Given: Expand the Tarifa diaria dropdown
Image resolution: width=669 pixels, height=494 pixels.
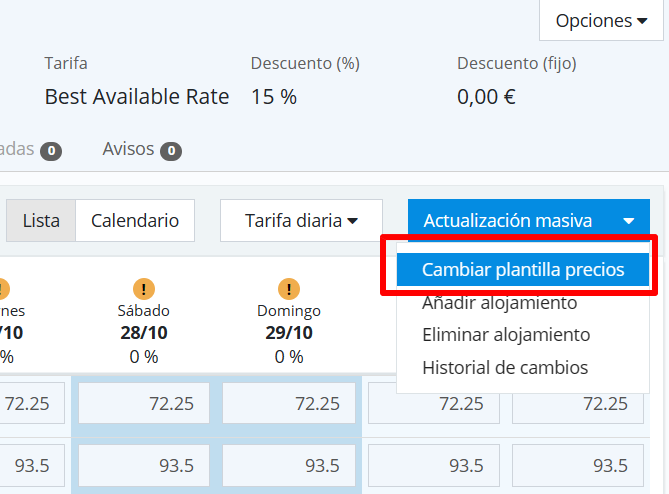Looking at the screenshot, I should click(301, 221).
